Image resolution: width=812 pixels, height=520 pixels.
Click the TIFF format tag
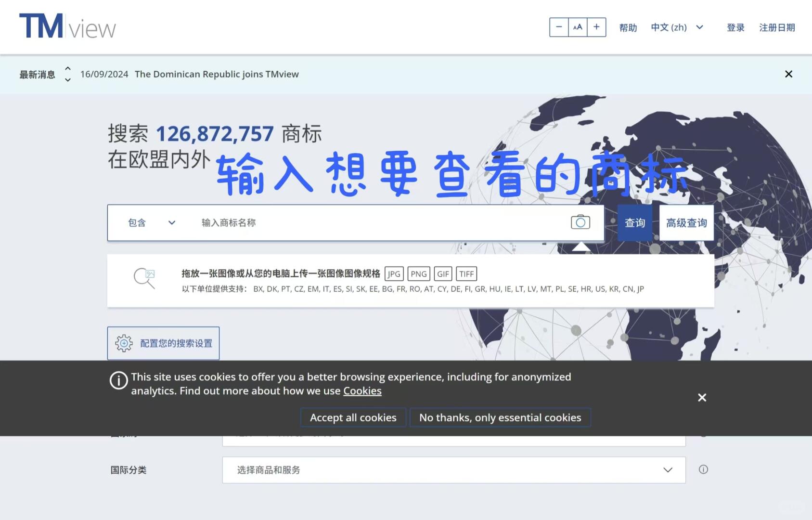click(x=466, y=274)
